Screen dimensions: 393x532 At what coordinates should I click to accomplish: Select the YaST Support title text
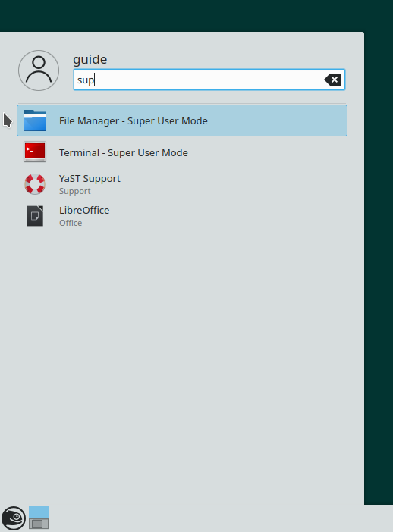point(90,178)
